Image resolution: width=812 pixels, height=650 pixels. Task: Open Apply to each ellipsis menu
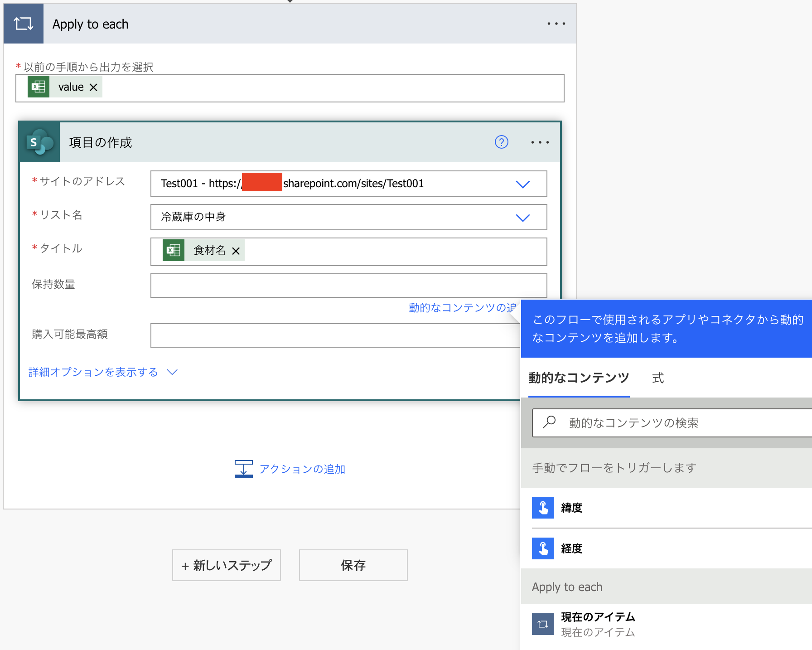click(556, 24)
